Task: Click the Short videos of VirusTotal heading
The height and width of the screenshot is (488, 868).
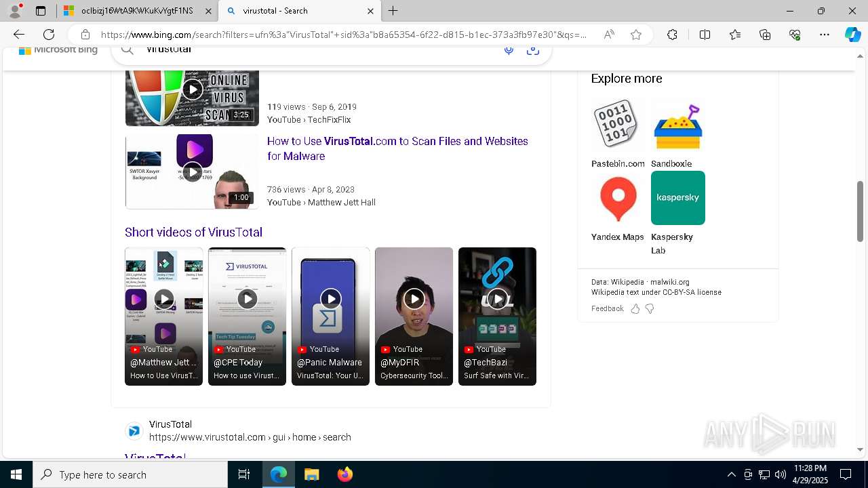Action: coord(193,232)
